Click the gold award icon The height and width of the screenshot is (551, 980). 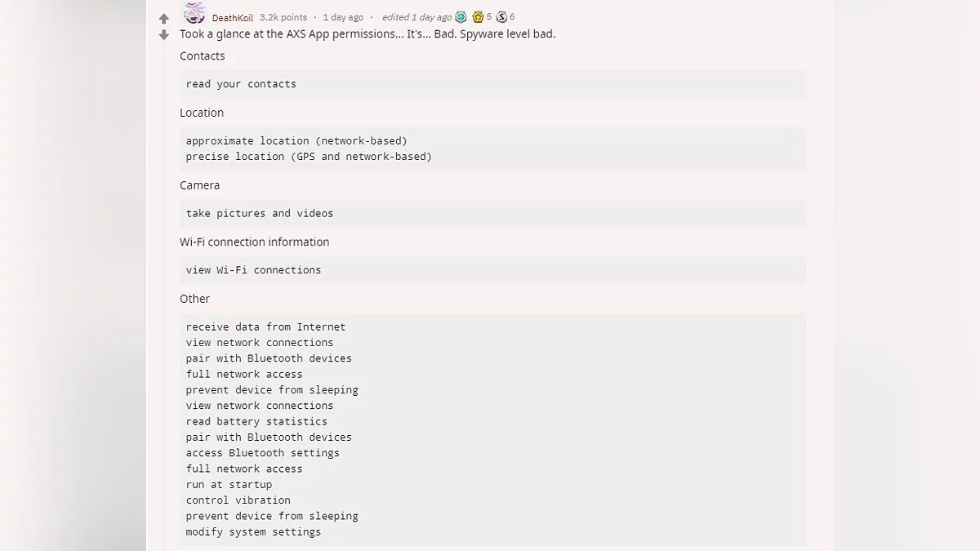[479, 17]
